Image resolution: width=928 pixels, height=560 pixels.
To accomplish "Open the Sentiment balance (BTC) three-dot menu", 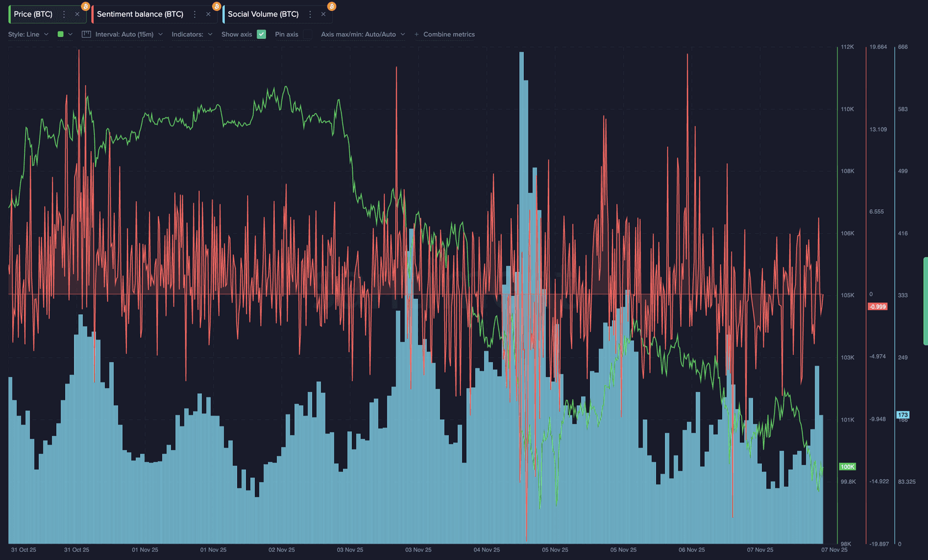I will 195,14.
